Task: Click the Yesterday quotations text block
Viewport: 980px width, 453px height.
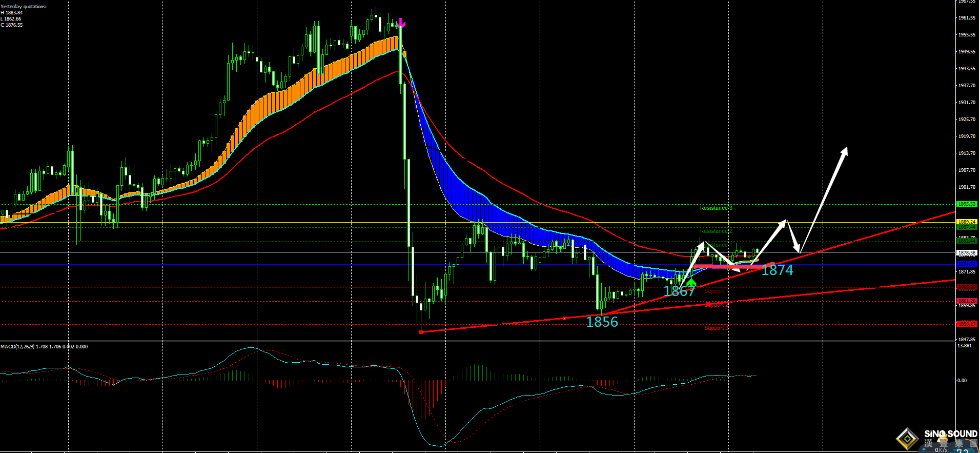Action: 24,16
